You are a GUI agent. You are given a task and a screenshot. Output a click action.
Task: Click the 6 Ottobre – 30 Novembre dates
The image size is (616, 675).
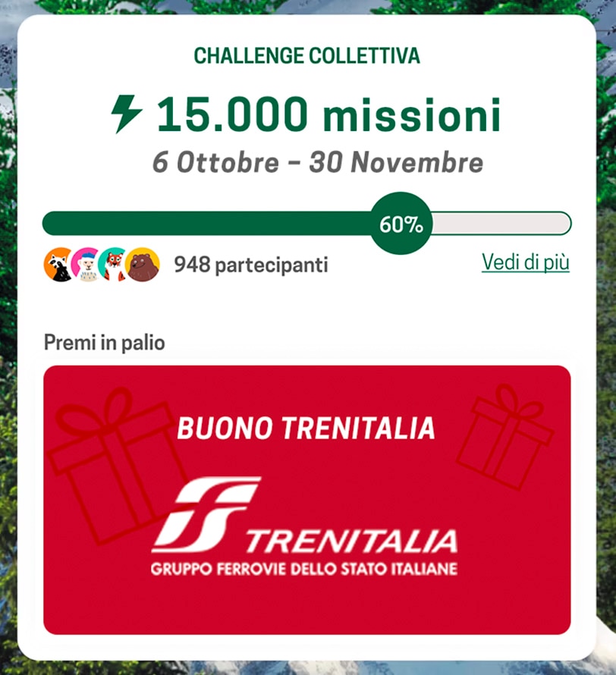[x=318, y=163]
